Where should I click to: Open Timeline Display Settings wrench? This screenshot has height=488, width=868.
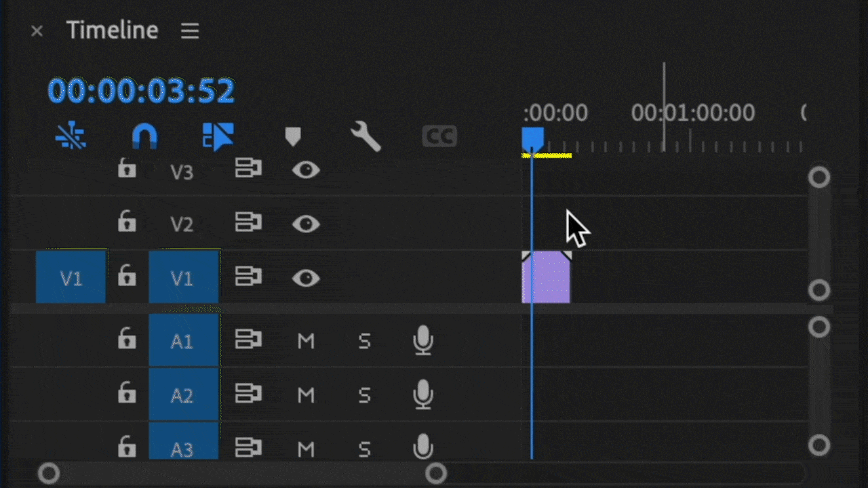pos(366,137)
